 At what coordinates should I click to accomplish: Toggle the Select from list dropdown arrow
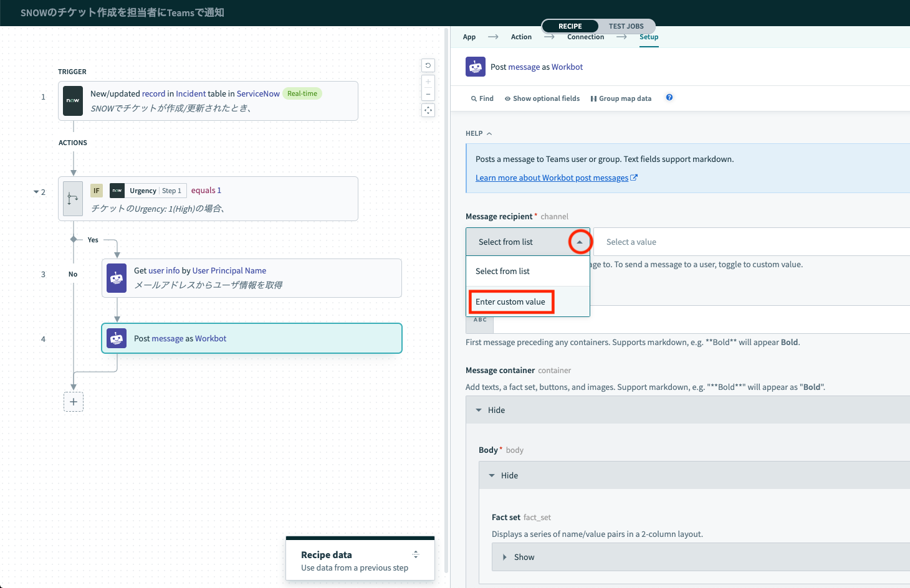(x=580, y=242)
